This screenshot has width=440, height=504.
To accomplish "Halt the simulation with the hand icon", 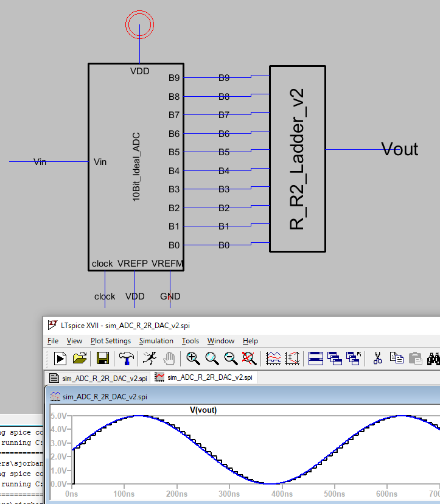I will point(170,358).
